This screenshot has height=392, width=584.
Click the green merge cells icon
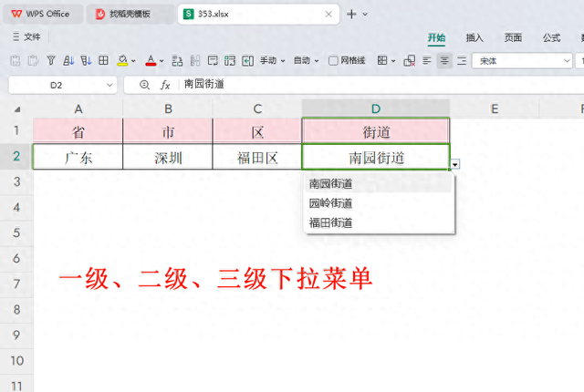(230, 60)
